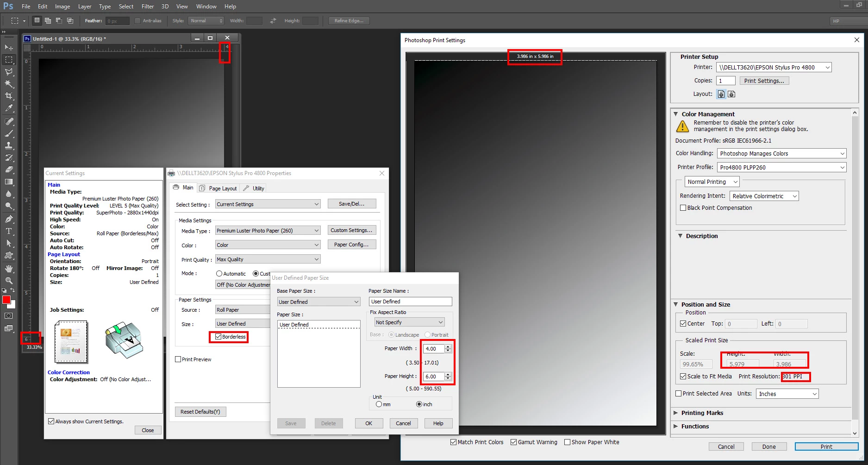Viewport: 868px width, 465px height.
Task: Swap width and height arrows icon
Action: click(x=273, y=20)
